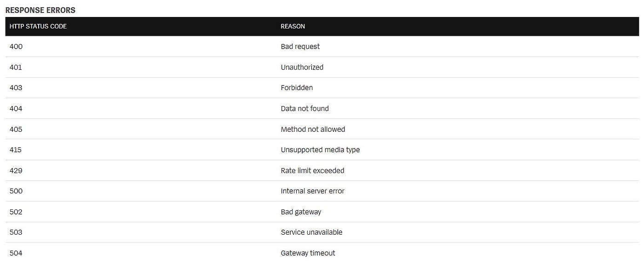The width and height of the screenshot is (644, 276).
Task: Click the Unauthorized reason text
Action: click(x=302, y=67)
